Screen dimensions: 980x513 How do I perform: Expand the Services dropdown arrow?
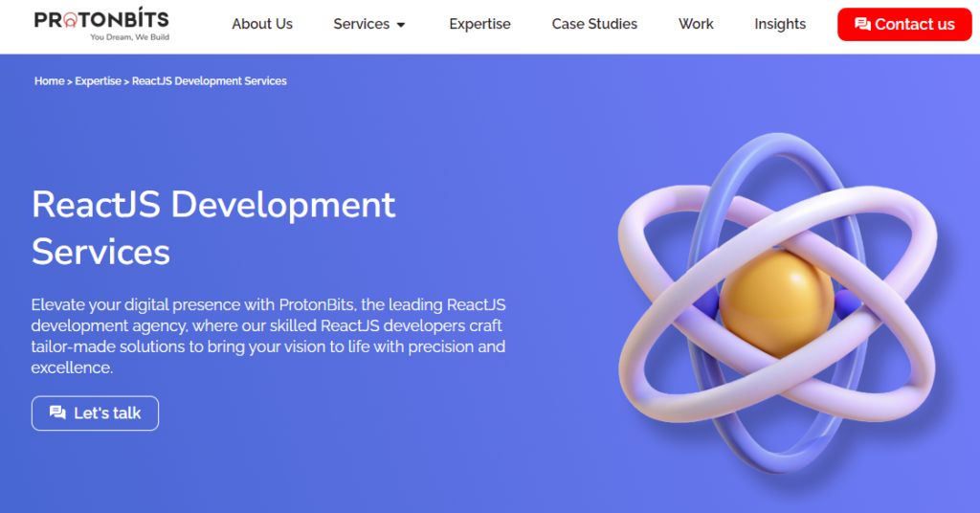click(401, 25)
